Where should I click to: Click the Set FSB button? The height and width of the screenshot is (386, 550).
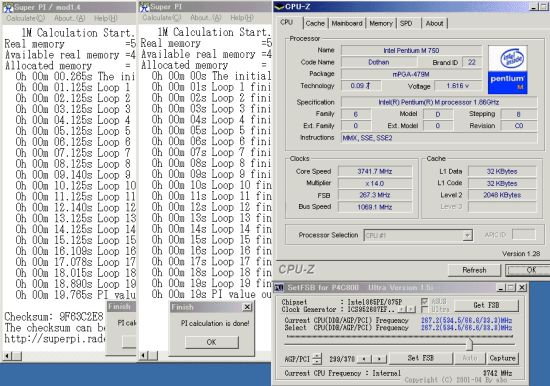pos(421,358)
